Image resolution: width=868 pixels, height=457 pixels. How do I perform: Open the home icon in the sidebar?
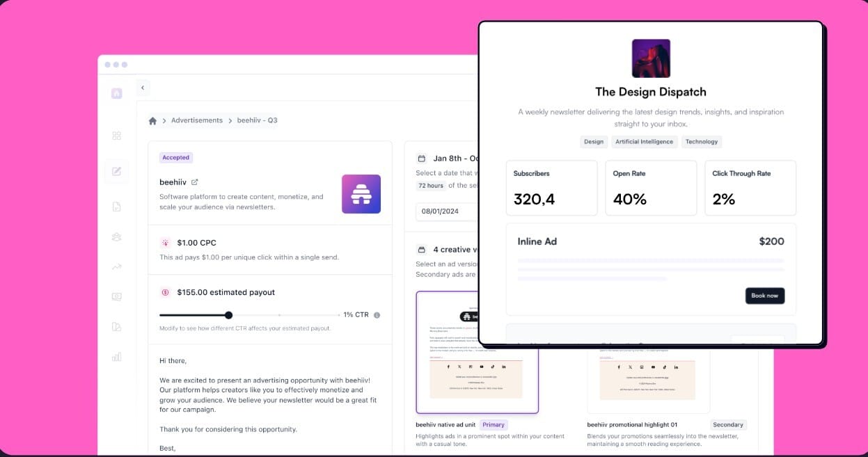[116, 93]
